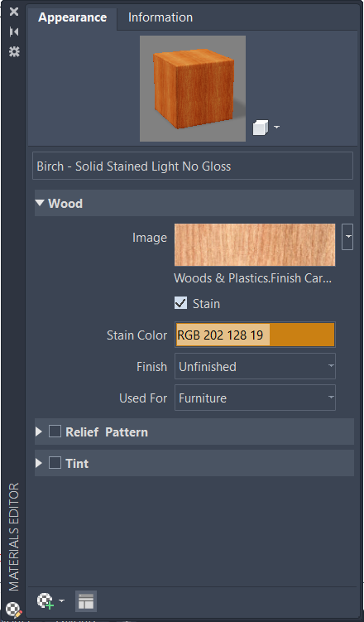Enable the Tint checkbox
This screenshot has height=622, width=364.
[x=55, y=462]
